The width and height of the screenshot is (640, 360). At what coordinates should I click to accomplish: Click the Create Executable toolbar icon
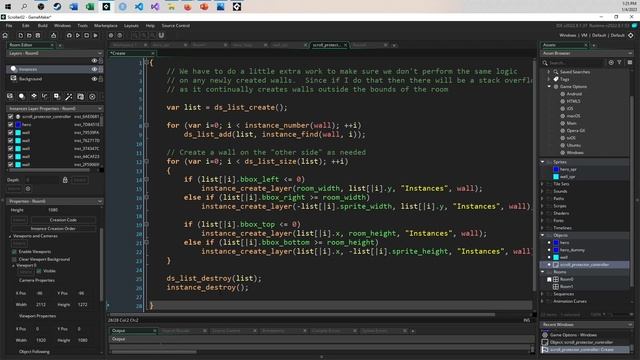[53, 36]
